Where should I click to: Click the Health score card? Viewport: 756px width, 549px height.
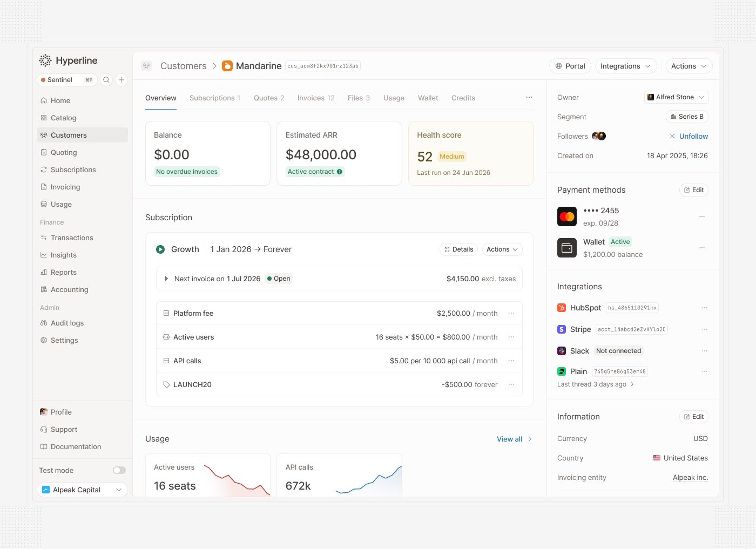tap(471, 153)
